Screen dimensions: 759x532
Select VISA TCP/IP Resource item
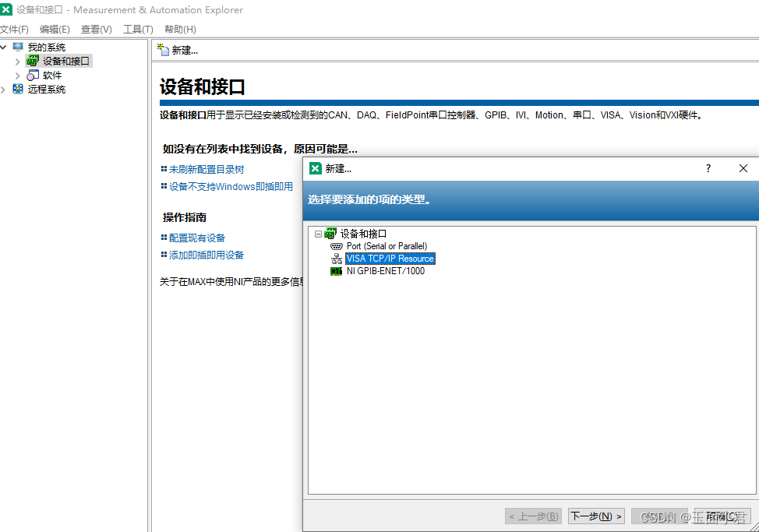point(390,259)
